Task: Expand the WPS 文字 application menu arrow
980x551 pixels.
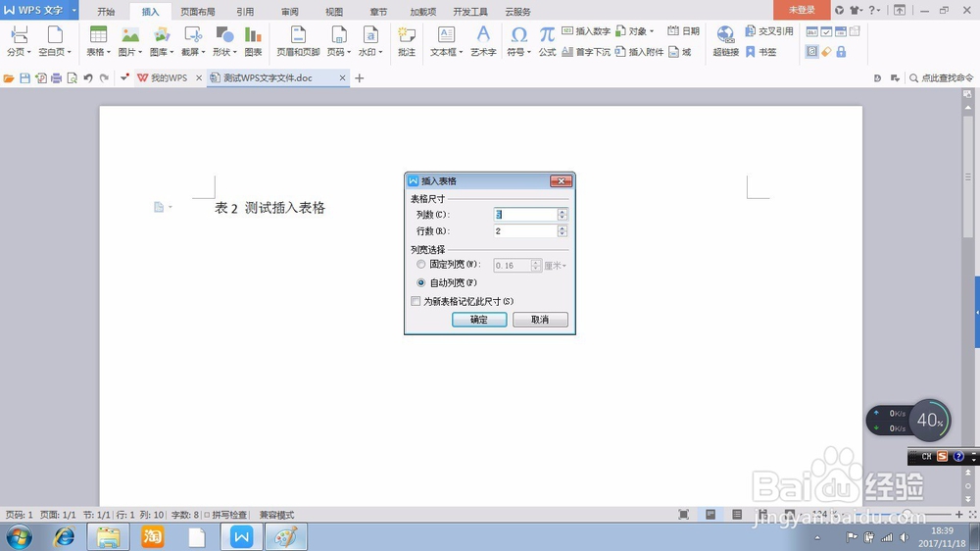Action: click(73, 10)
